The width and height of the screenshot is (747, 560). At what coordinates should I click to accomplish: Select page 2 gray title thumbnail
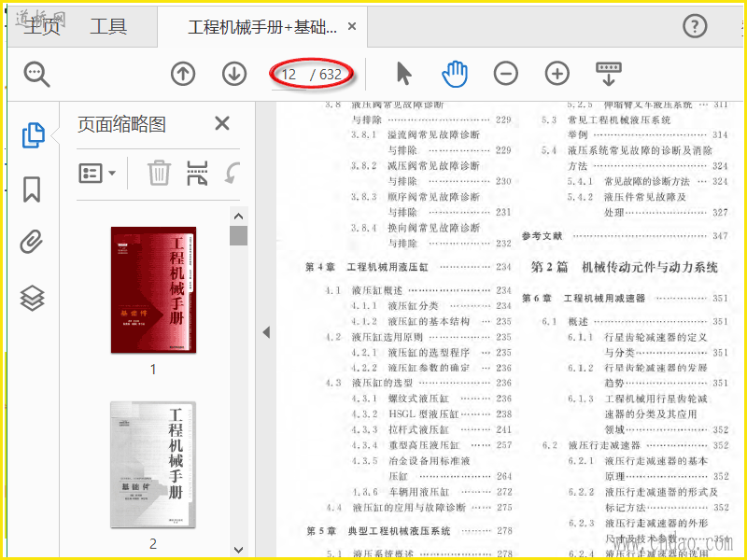153,464
